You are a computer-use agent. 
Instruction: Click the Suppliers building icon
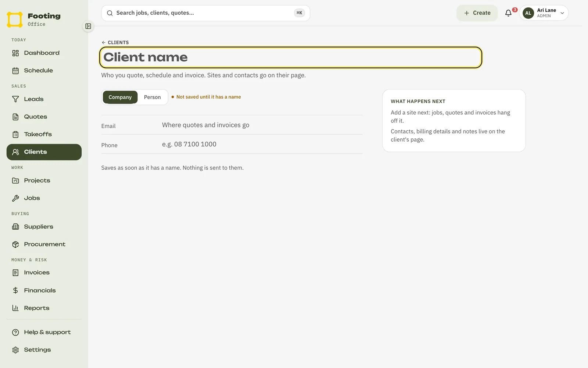(15, 227)
